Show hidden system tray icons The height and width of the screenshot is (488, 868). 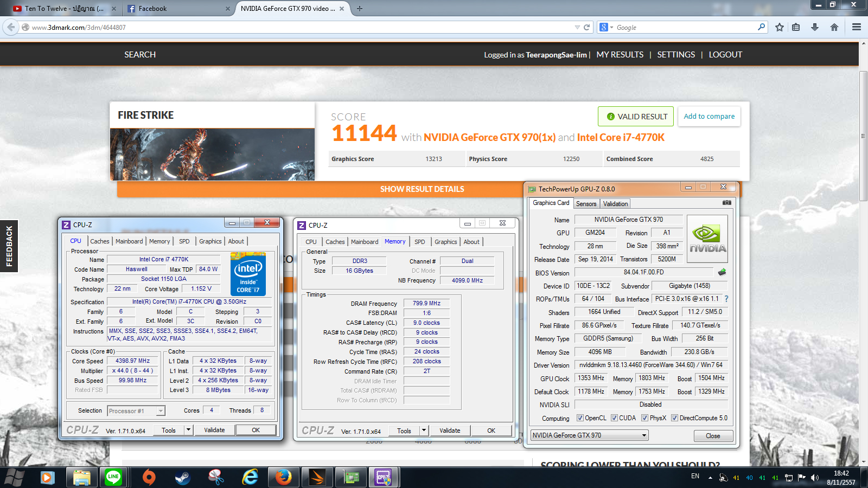(710, 478)
